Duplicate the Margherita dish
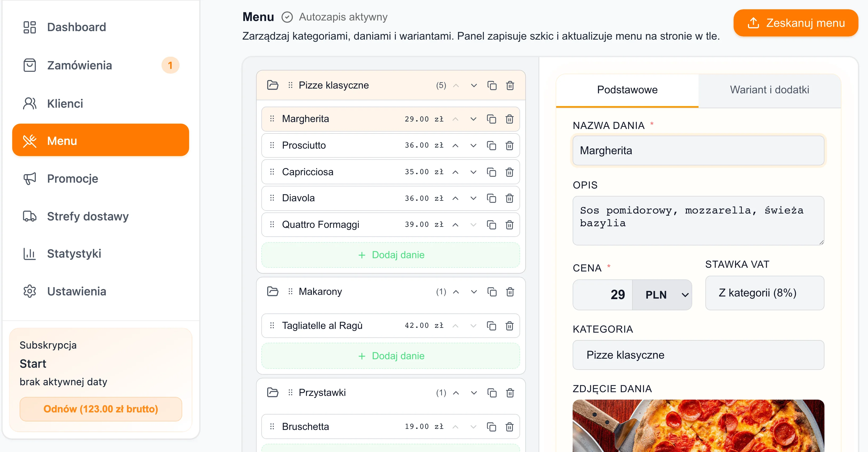 point(491,119)
